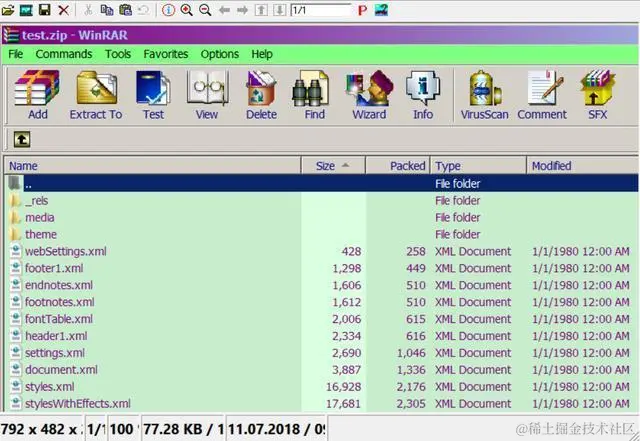
Task: Click the Test archive button
Action: coord(153,96)
